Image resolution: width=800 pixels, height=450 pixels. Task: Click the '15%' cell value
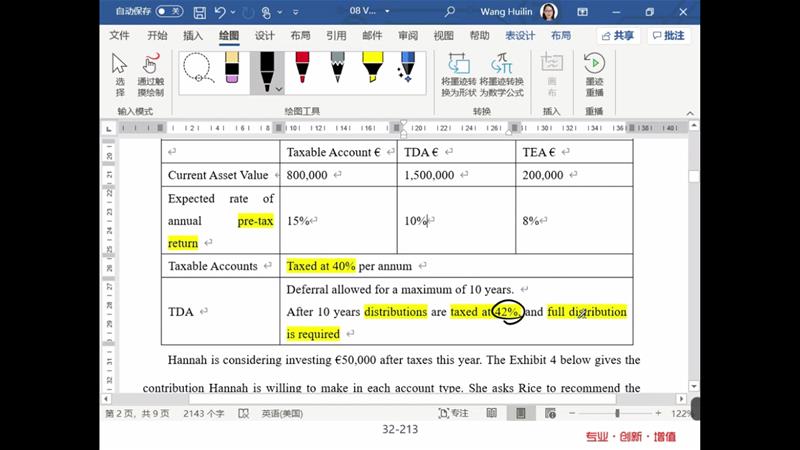click(298, 221)
